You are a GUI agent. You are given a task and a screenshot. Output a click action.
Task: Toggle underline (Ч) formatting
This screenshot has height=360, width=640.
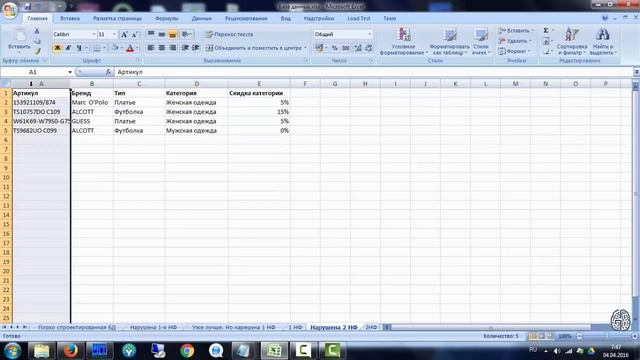[x=79, y=48]
